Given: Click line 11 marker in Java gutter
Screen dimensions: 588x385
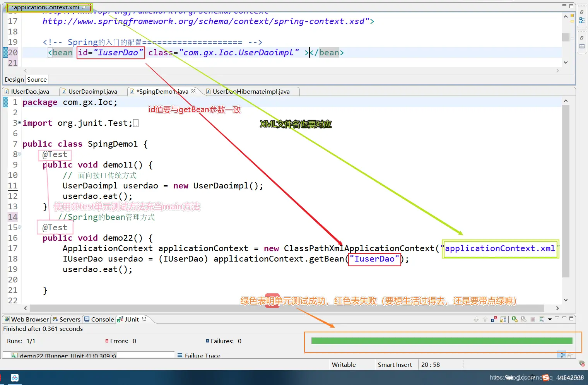Looking at the screenshot, I should click(13, 186).
